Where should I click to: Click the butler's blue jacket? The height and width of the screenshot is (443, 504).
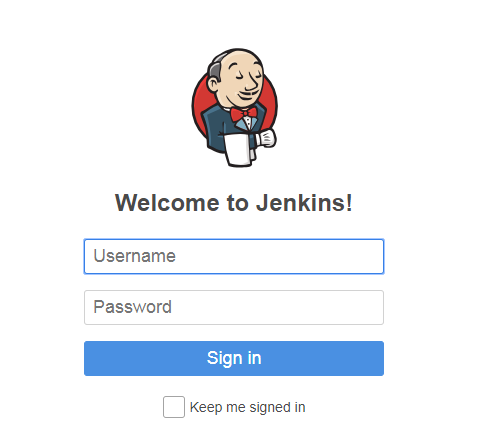[x=216, y=127]
